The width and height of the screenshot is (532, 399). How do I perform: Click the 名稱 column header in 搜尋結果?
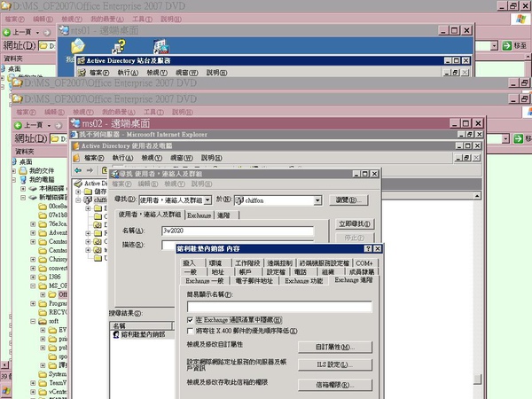click(142, 326)
